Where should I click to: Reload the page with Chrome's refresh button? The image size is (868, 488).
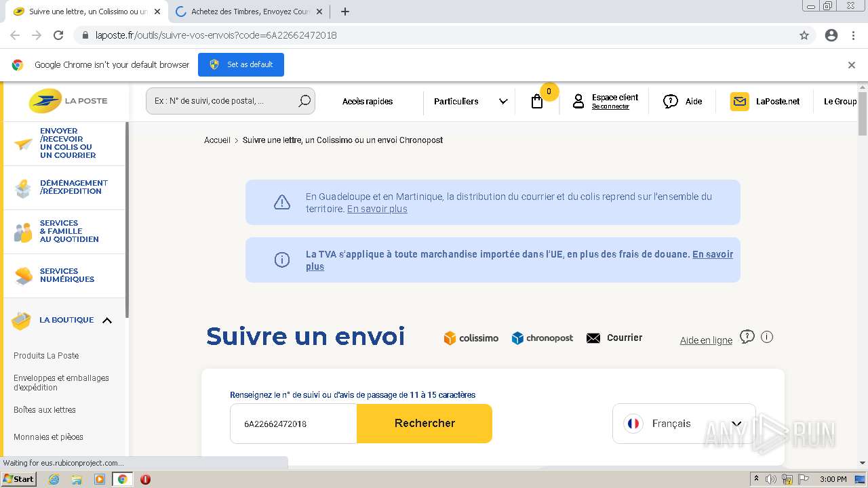[x=58, y=35]
